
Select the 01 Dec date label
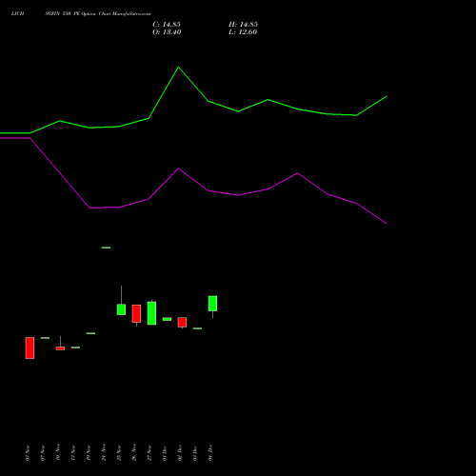pos(165,453)
